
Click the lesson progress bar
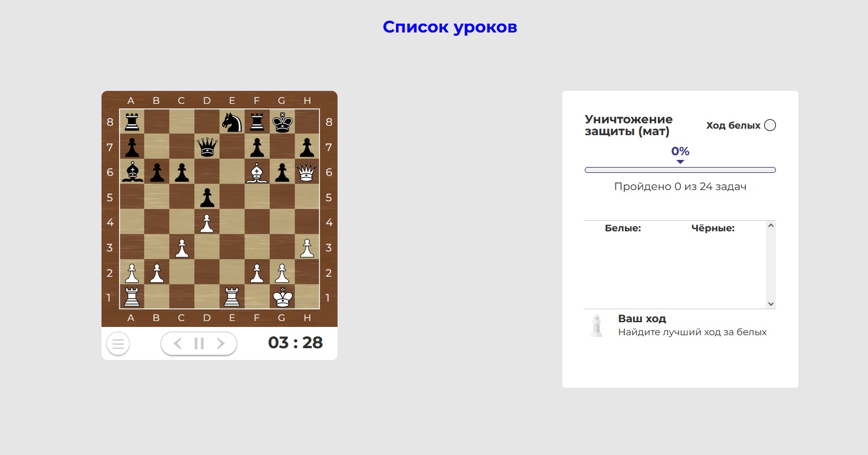[x=680, y=170]
